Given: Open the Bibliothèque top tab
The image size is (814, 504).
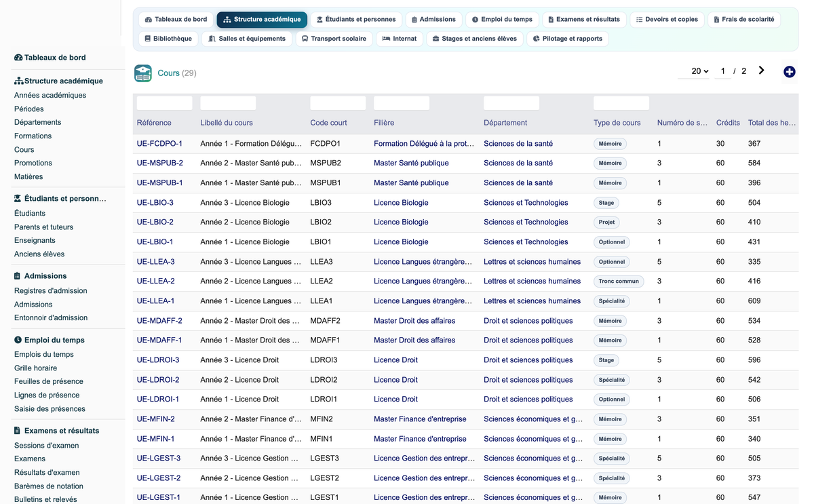Looking at the screenshot, I should [x=168, y=39].
